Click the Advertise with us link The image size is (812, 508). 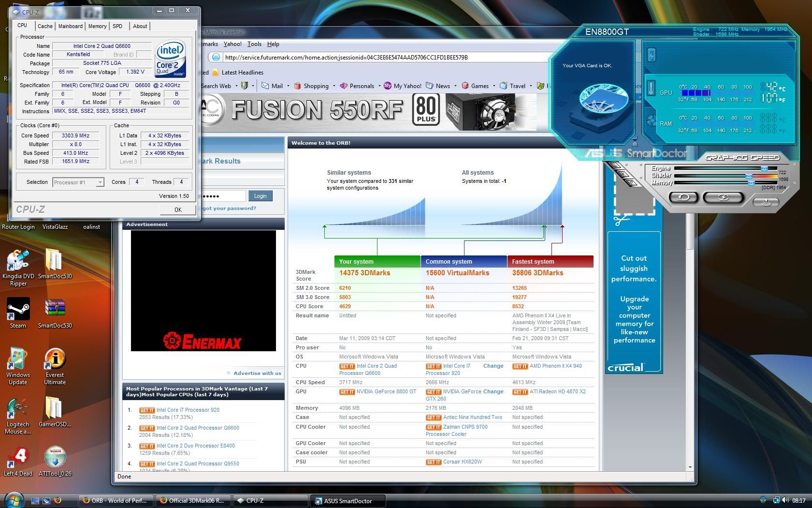tap(257, 373)
